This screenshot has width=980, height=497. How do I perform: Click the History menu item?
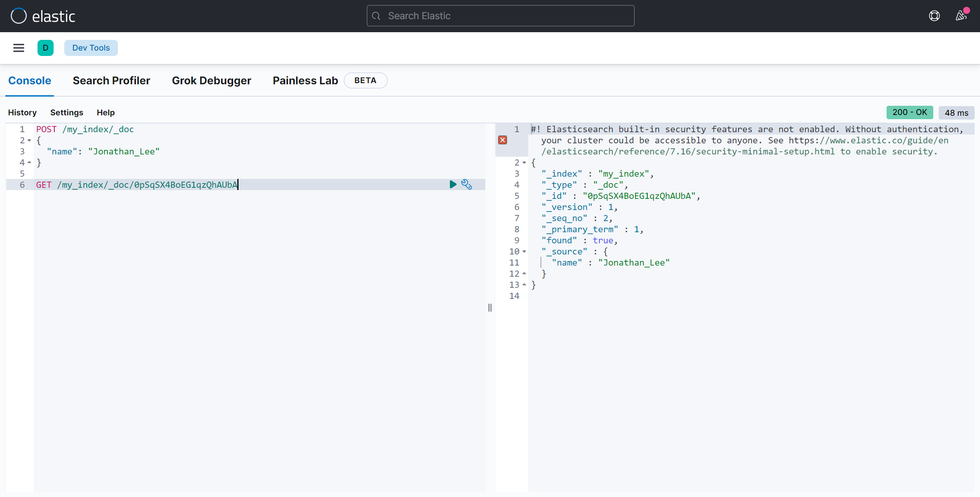tap(22, 112)
